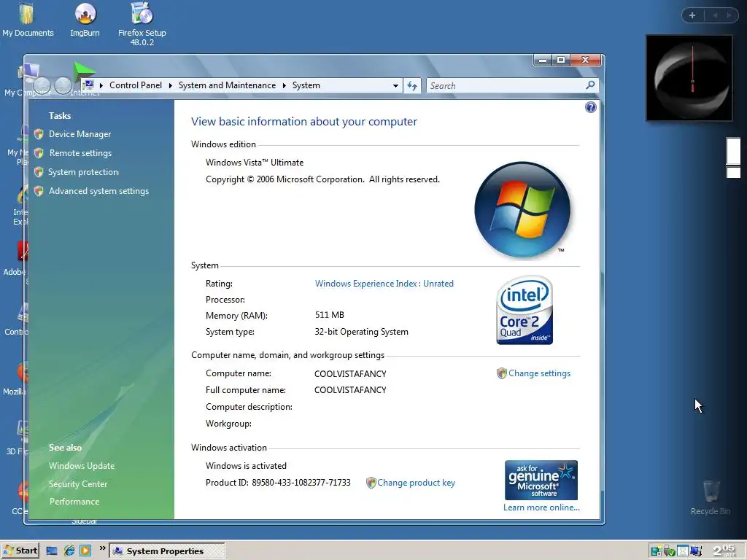
Task: Open My Documents desktop icon
Action: pos(28,20)
